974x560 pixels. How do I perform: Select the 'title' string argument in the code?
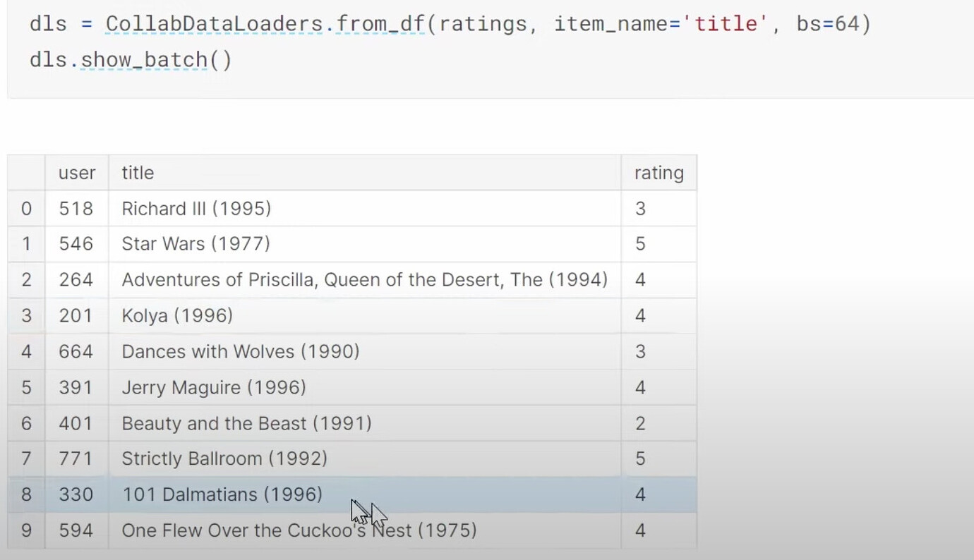(x=727, y=23)
